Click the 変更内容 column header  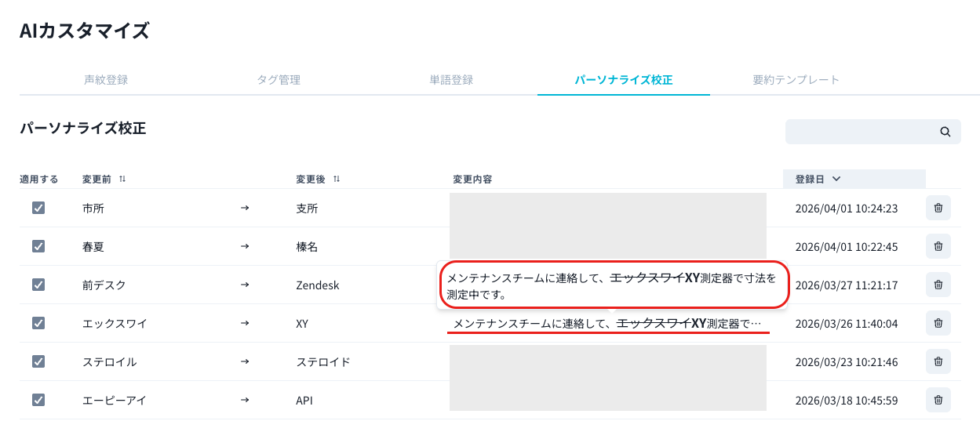472,180
